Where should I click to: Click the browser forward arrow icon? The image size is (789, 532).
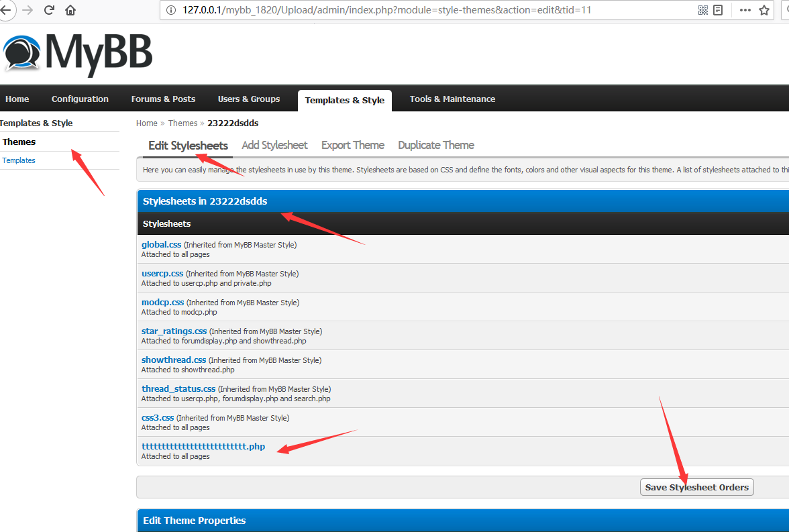28,10
